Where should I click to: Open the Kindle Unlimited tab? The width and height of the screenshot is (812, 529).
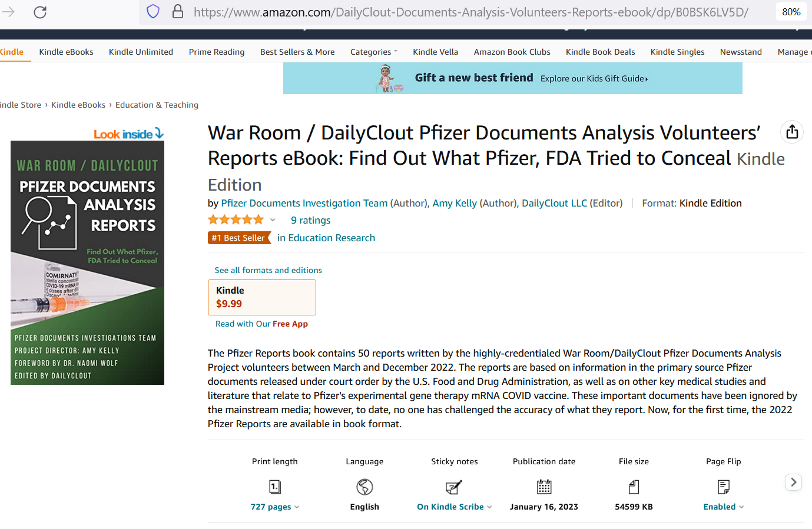141,52
